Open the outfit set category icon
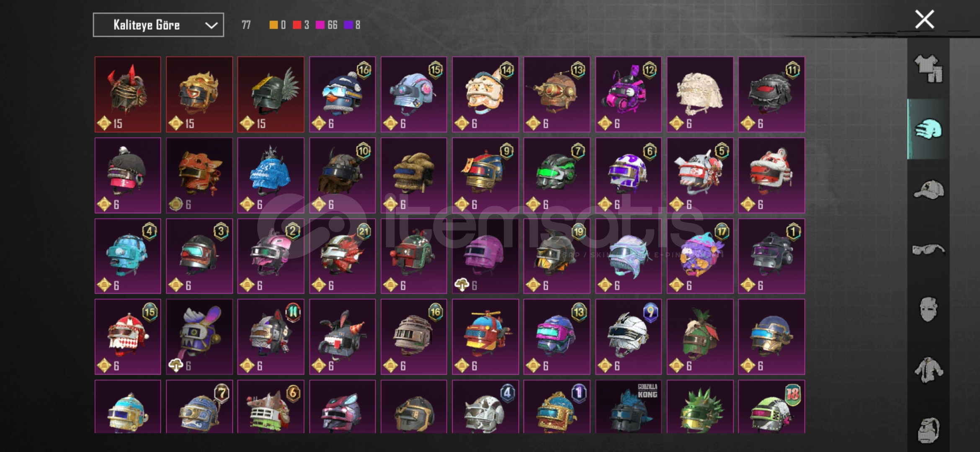Viewport: 980px width, 452px height. click(x=928, y=69)
